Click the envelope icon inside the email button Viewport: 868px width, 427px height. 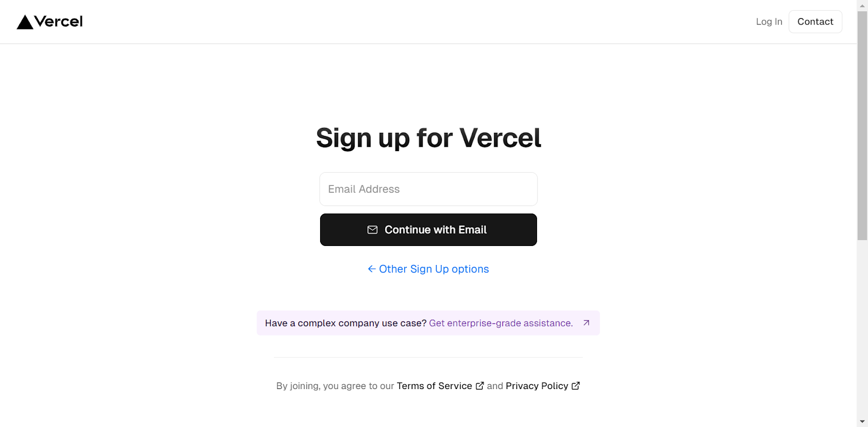coord(373,230)
